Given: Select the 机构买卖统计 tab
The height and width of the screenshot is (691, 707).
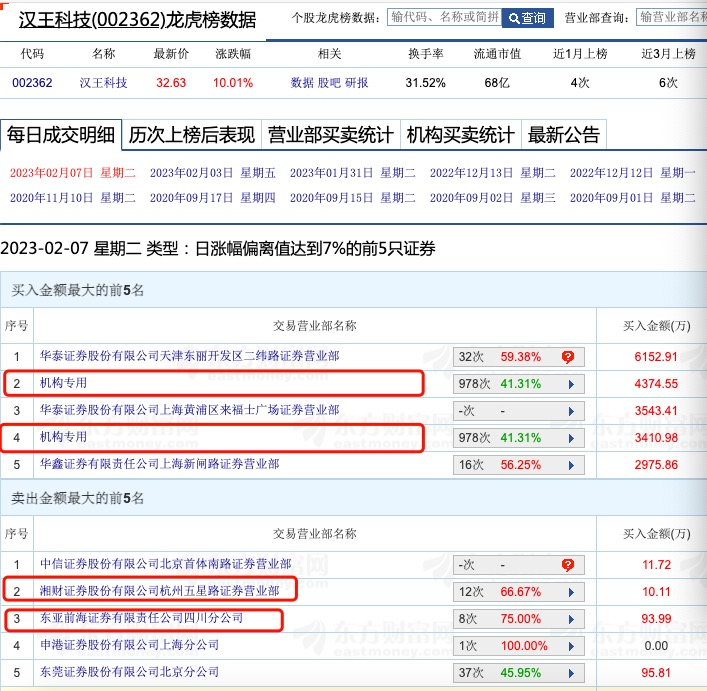Looking at the screenshot, I should 460,135.
